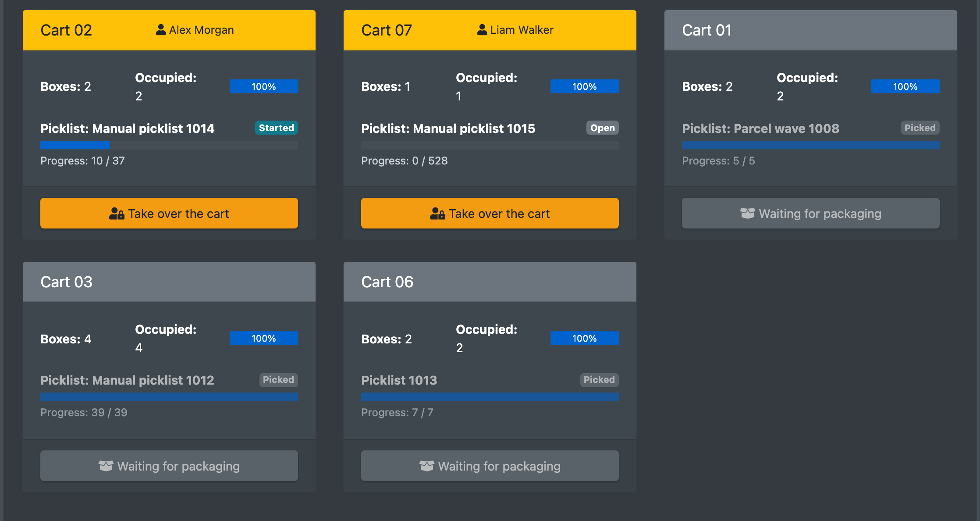
Task: Click the Picked badge on Manual picklist 1012
Action: (278, 380)
